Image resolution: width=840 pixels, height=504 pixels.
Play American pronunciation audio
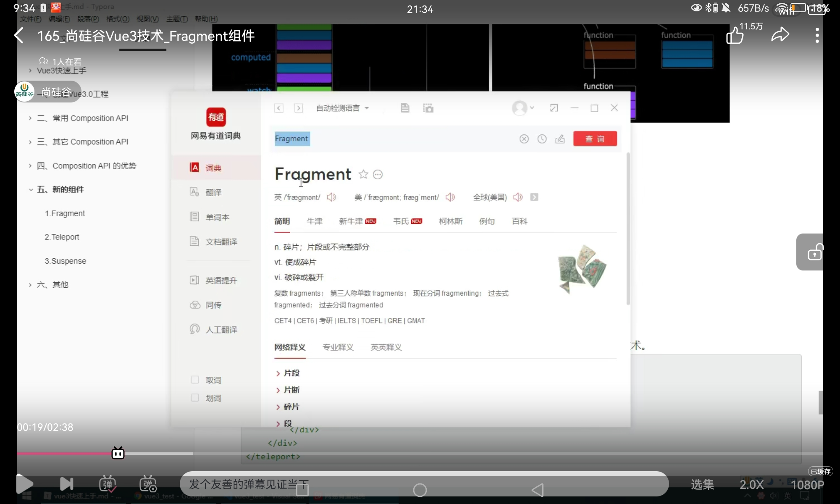point(450,197)
